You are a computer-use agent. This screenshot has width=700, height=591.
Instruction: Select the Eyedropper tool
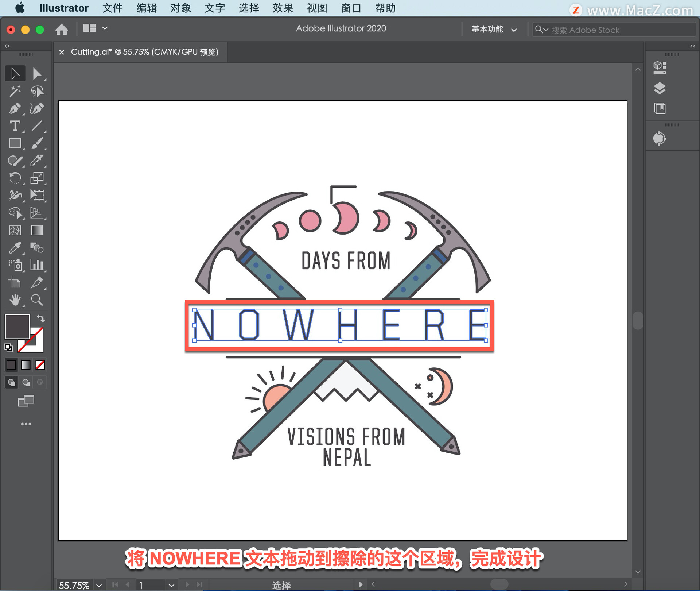click(x=15, y=248)
